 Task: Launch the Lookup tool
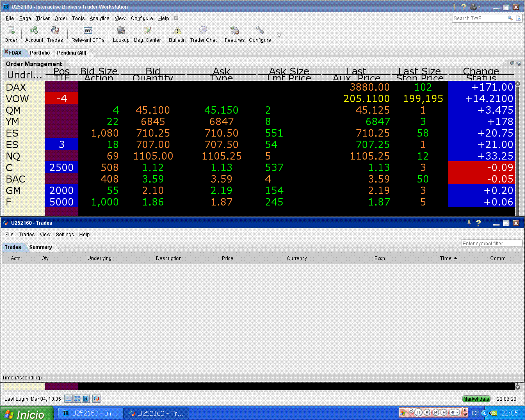121,34
